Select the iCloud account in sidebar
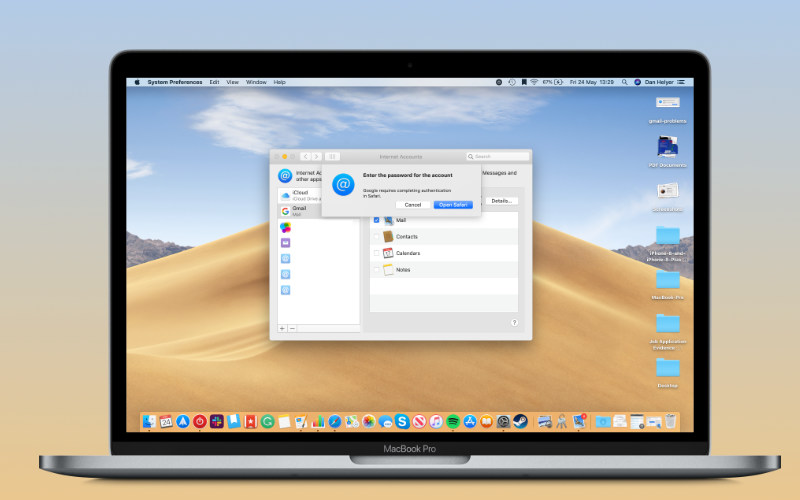Screen dimensions: 800x500 tap(300, 195)
